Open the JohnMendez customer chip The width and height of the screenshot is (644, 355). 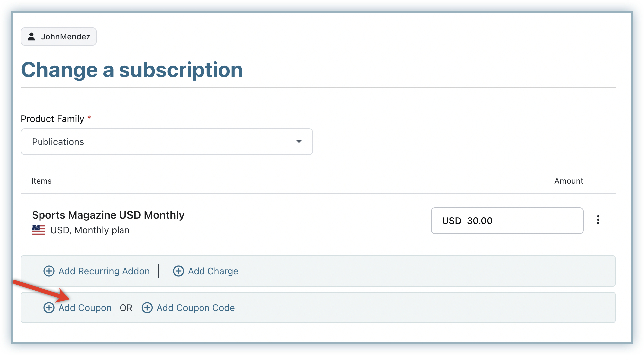tap(59, 36)
